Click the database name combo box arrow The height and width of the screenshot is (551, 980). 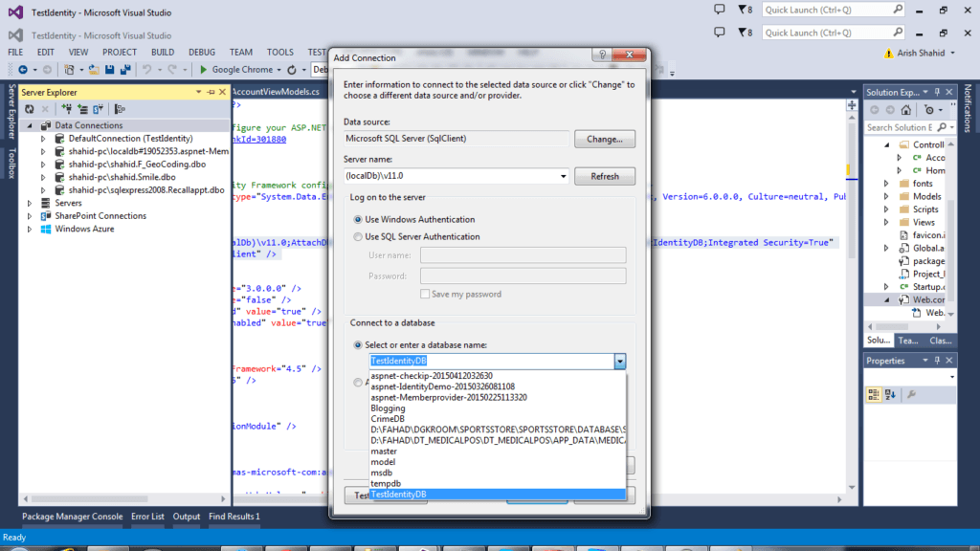619,361
